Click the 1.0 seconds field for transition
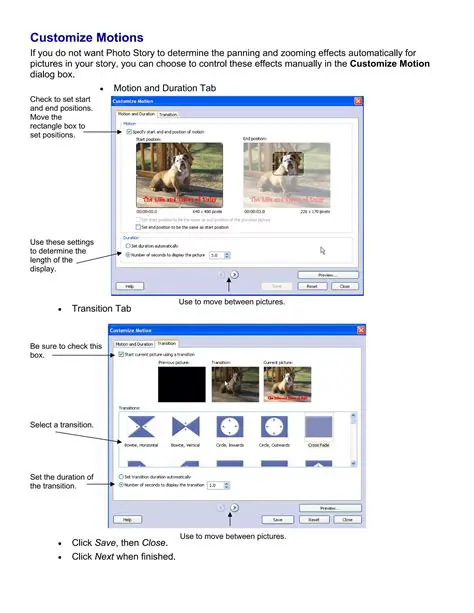The image size is (474, 613). point(215,486)
